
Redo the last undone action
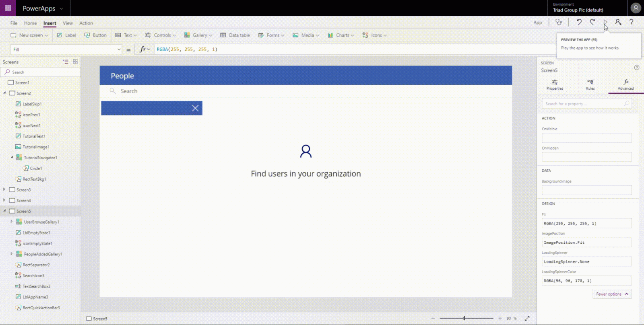(x=592, y=22)
